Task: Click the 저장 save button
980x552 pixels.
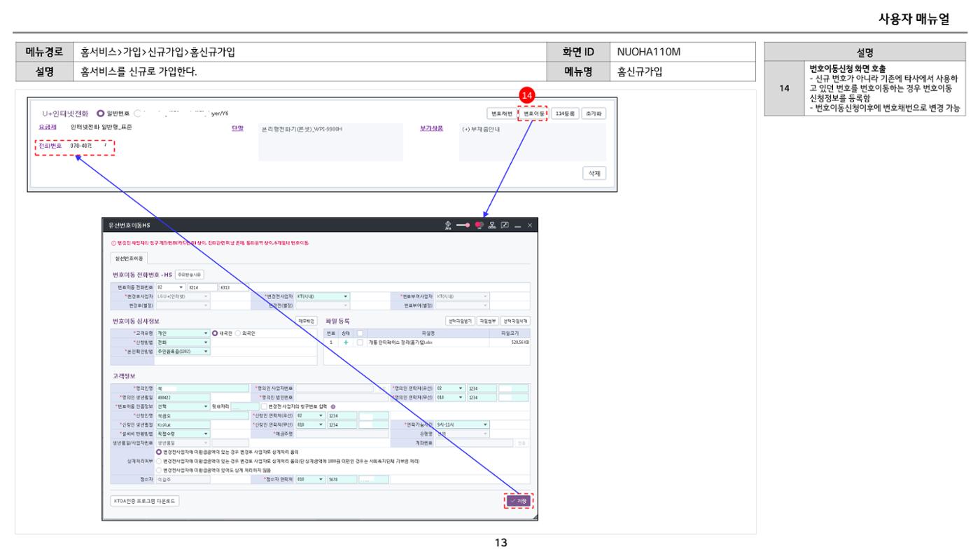Action: 519,501
